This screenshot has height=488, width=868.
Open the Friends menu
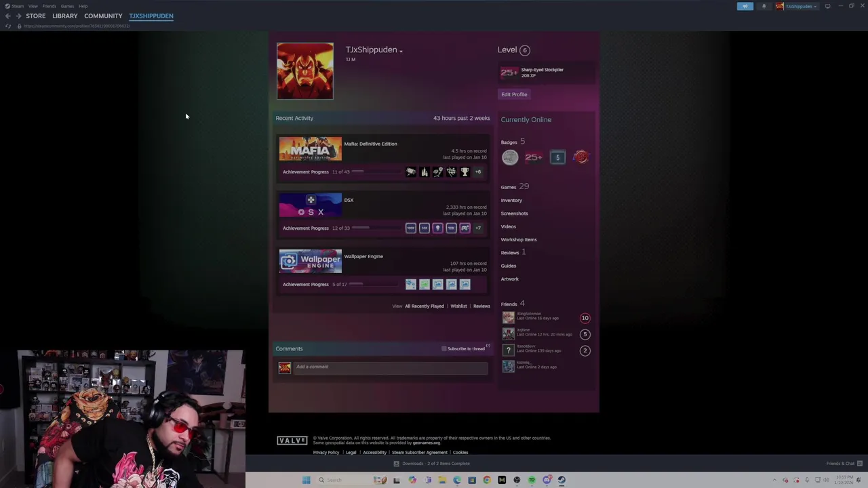tap(49, 6)
